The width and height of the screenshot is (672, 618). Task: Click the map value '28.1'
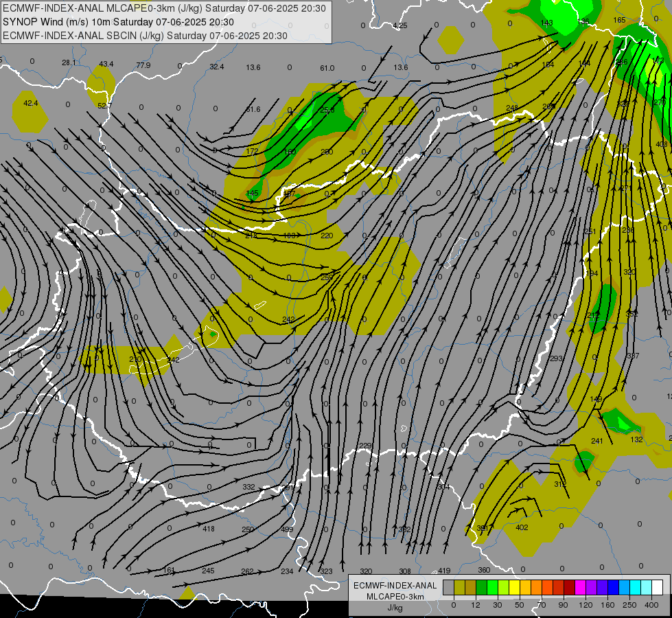(69, 62)
